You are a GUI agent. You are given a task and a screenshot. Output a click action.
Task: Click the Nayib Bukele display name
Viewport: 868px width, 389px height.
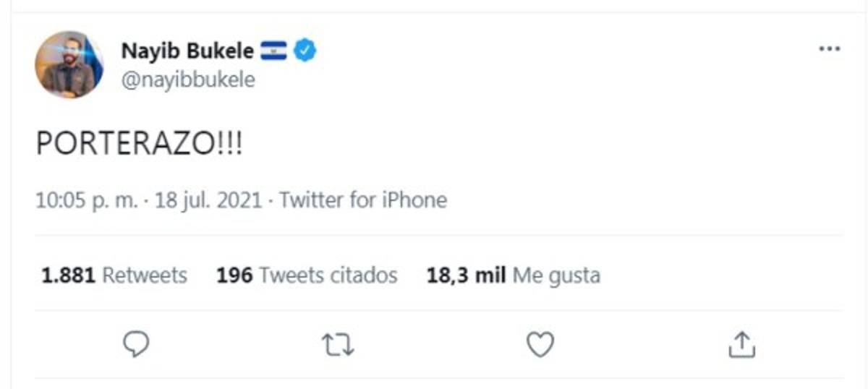pyautogui.click(x=187, y=51)
